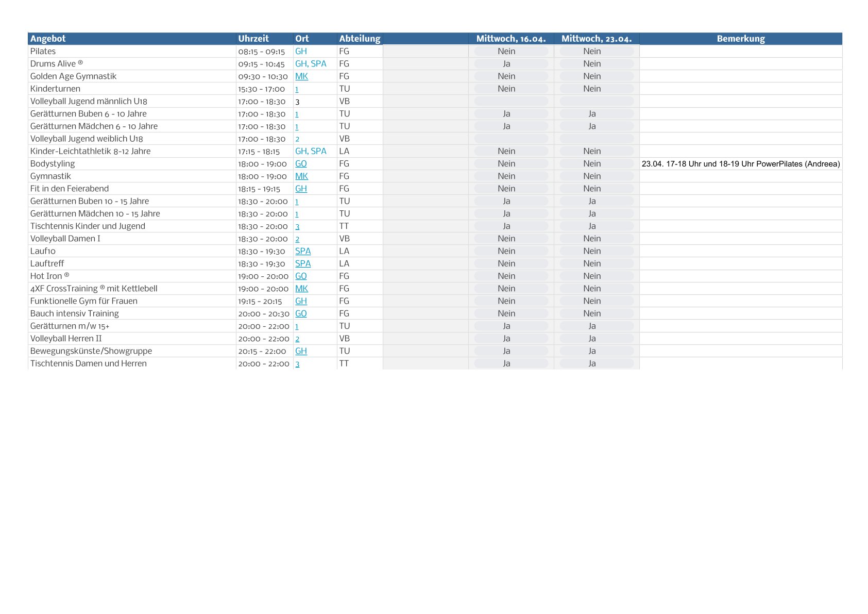Open GH link for Bewegungskünste/Showgruppe
The height and width of the screenshot is (614, 868).
point(301,351)
